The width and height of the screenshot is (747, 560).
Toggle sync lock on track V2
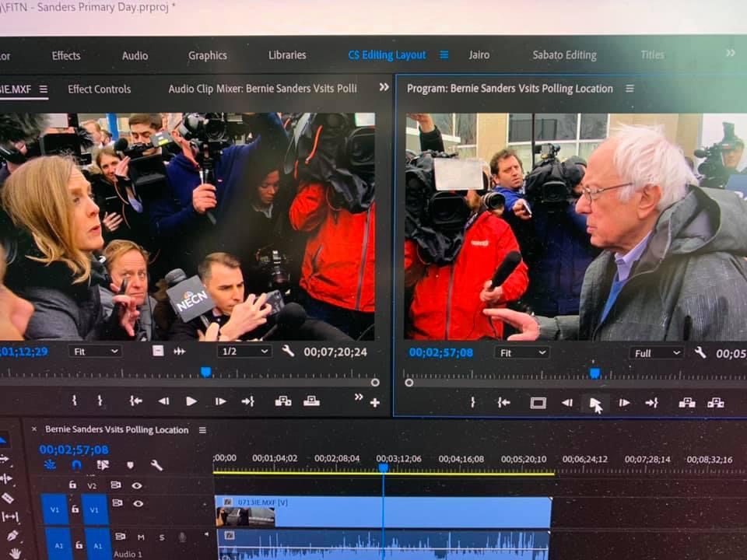[x=116, y=485]
